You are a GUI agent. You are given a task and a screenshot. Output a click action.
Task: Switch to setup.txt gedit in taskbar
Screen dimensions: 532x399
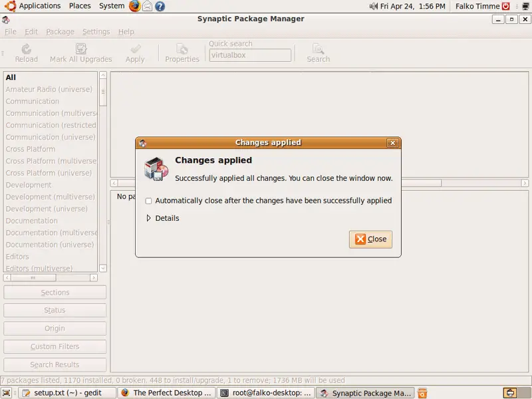pyautogui.click(x=67, y=393)
